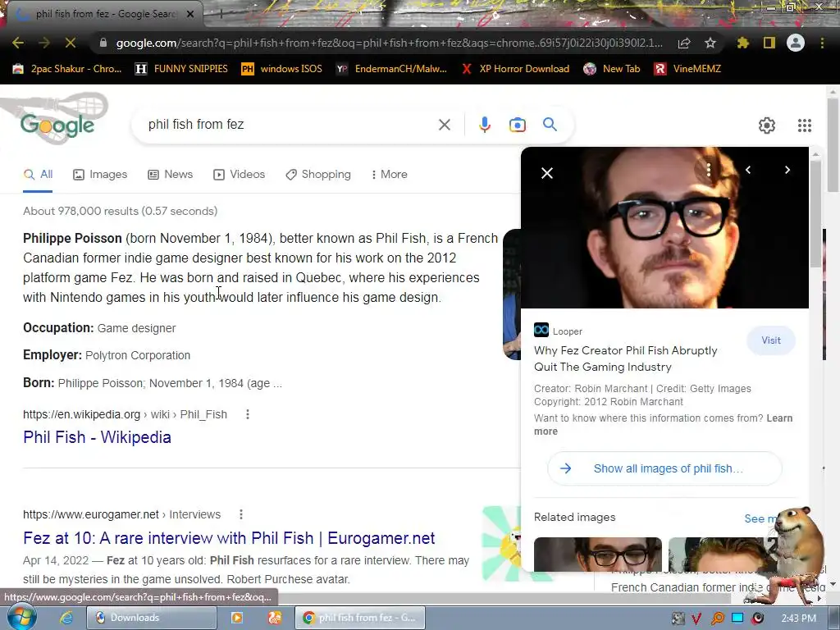The width and height of the screenshot is (840, 630).
Task: Visit the Looper article
Action: click(x=771, y=340)
